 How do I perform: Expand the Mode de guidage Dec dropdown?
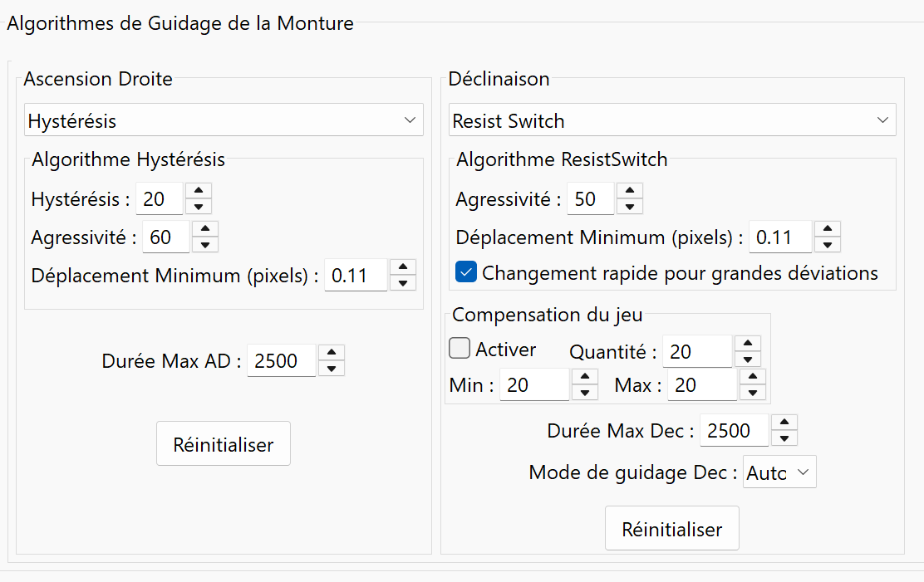[779, 472]
